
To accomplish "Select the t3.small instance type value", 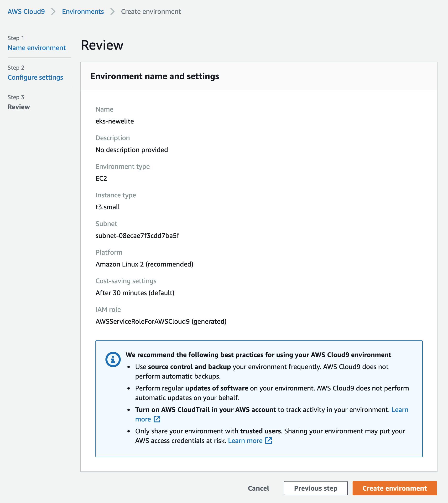I will tap(108, 207).
